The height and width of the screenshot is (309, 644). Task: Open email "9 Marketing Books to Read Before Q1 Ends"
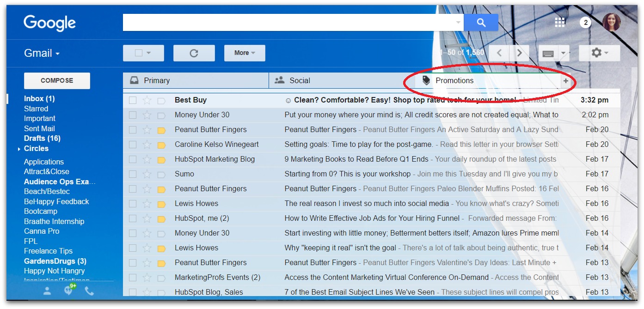click(x=356, y=159)
